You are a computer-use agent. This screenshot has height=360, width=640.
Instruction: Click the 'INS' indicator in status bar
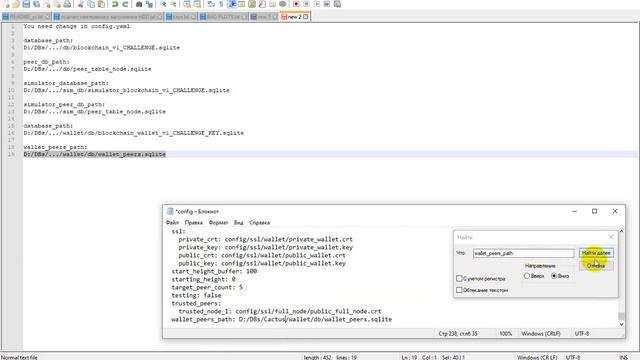(624, 357)
